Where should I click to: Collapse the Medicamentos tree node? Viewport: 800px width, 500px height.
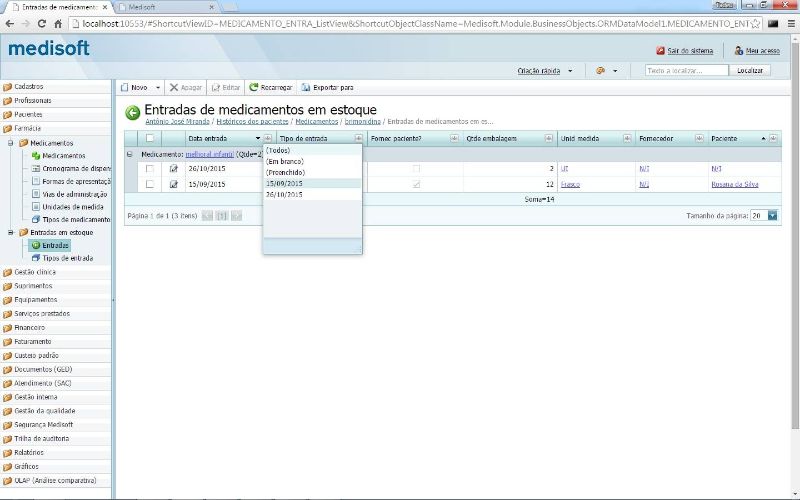(x=10, y=143)
